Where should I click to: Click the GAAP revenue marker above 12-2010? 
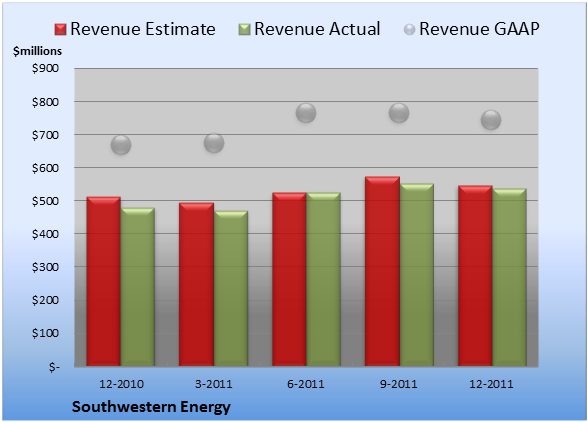121,145
